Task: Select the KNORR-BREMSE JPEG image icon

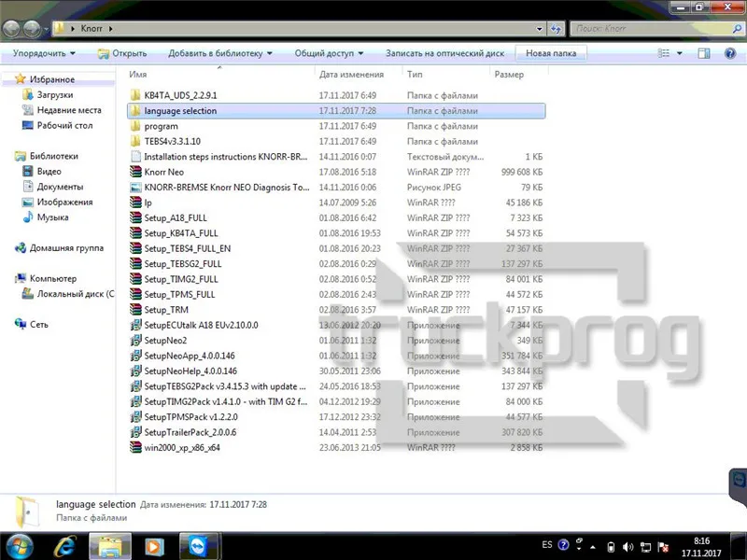Action: 135,188
